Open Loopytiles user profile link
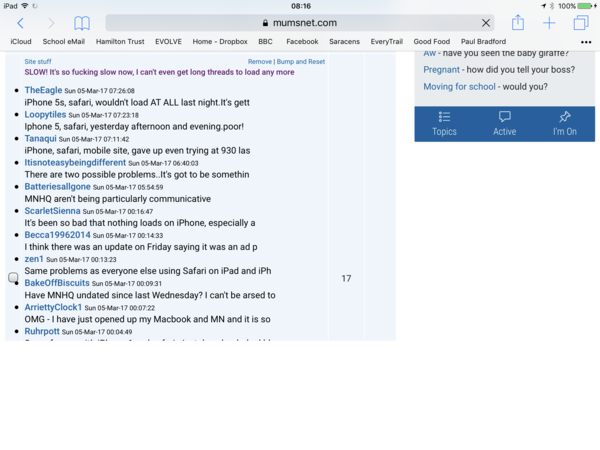The height and width of the screenshot is (450, 600). (x=45, y=114)
